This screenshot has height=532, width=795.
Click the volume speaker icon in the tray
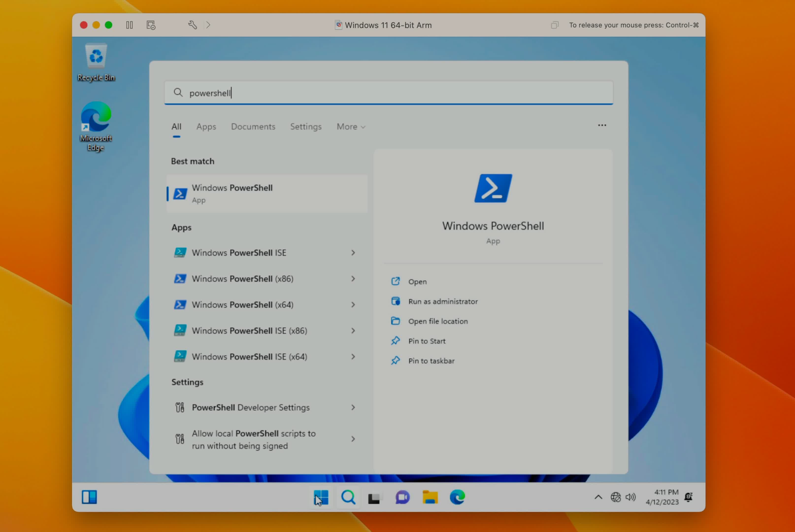(630, 497)
